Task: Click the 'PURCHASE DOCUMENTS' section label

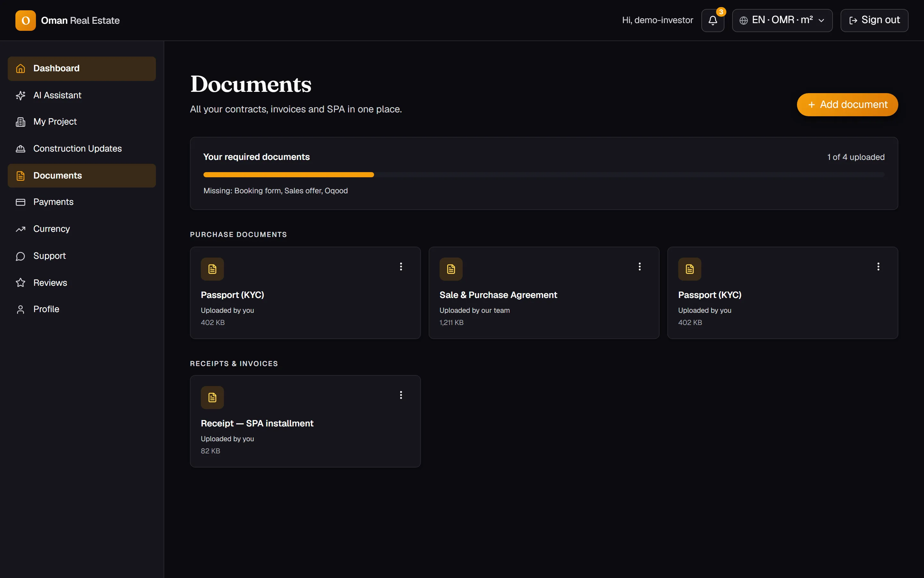Action: pyautogui.click(x=238, y=235)
